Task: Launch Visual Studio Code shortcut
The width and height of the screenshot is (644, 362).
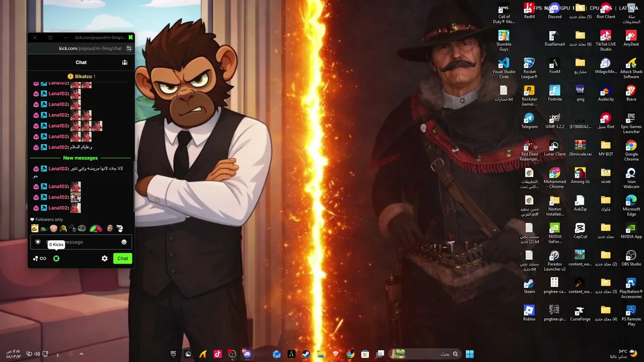Action: click(x=504, y=68)
